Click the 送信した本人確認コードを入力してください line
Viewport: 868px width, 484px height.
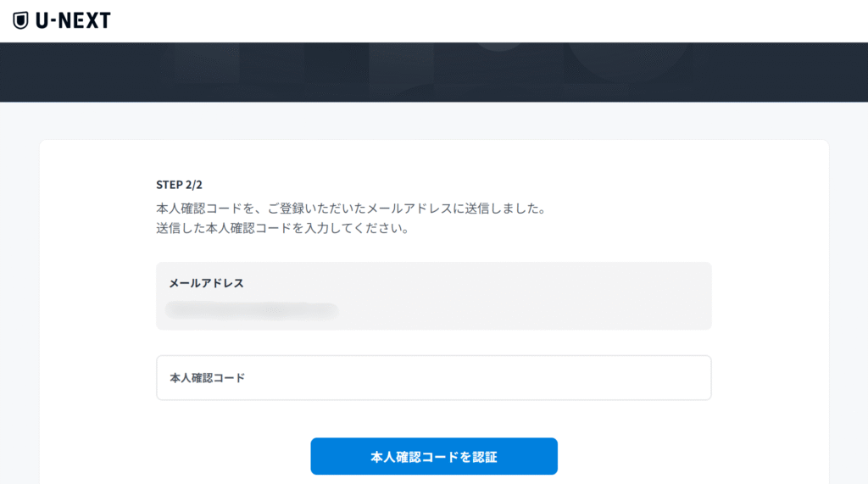(x=283, y=228)
